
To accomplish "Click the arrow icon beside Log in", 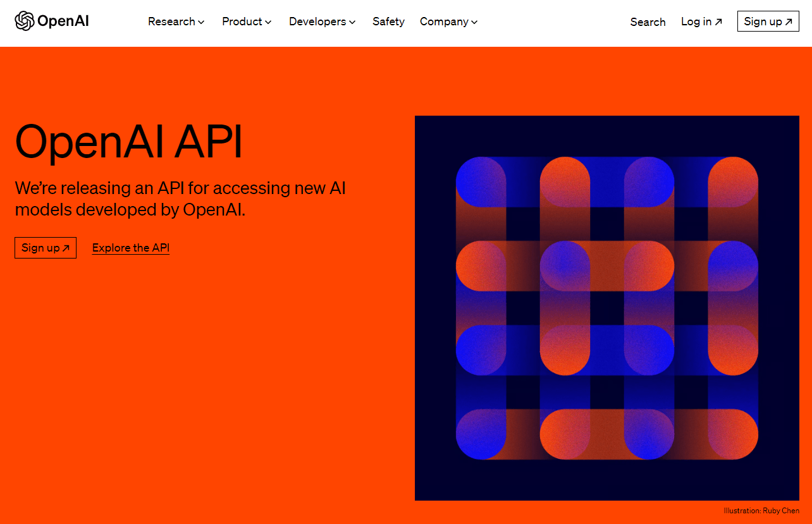I will [719, 21].
